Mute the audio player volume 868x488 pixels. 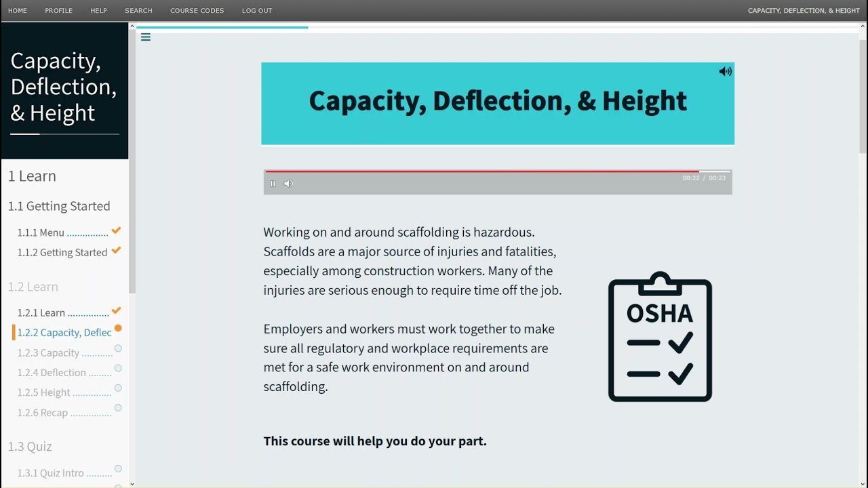(x=288, y=184)
